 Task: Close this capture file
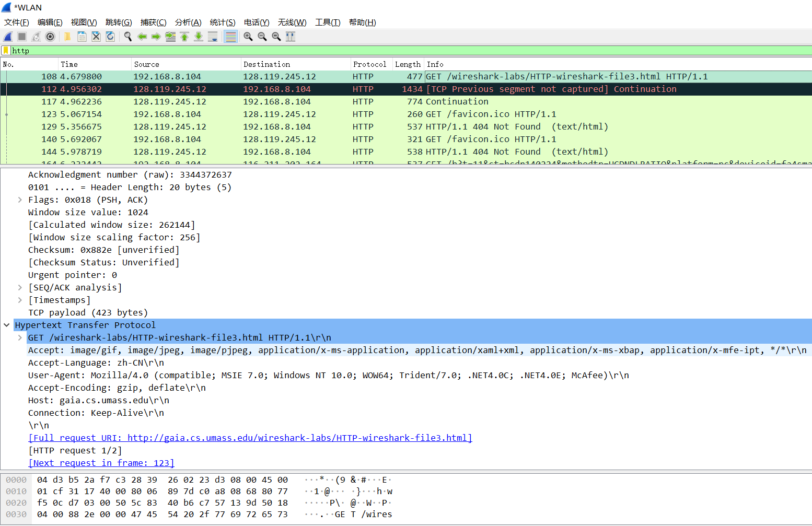(x=96, y=37)
